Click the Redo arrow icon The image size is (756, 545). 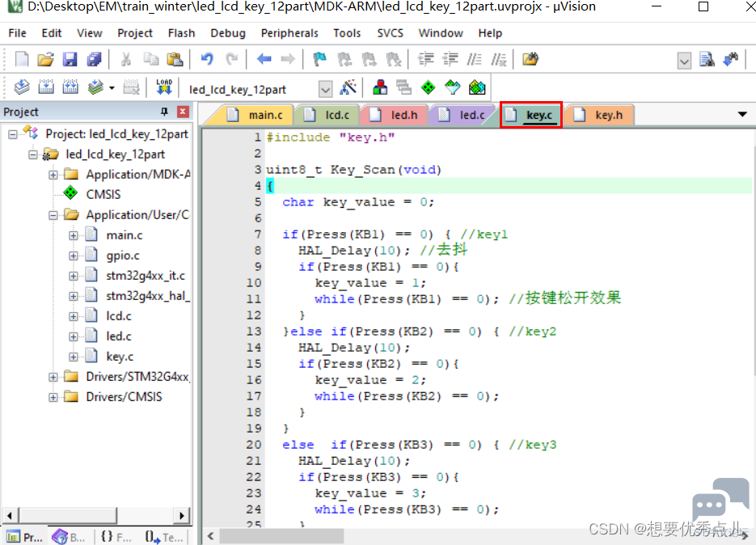(x=232, y=59)
